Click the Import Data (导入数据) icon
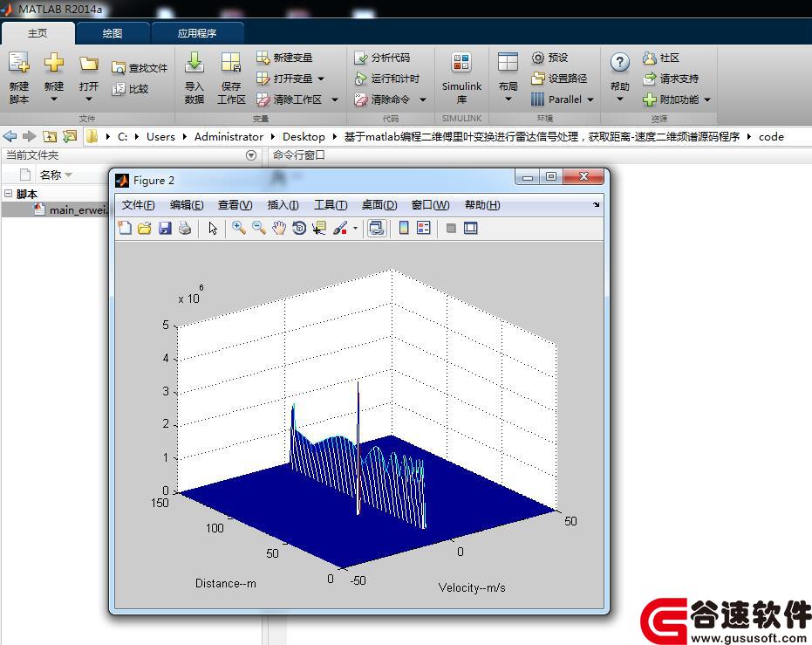Screen dimensions: 812x645 coord(194,63)
